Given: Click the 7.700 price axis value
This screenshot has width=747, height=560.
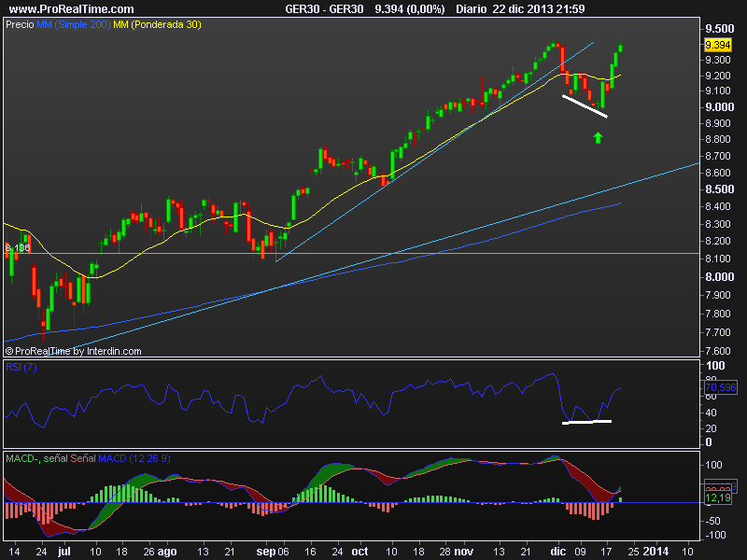Looking at the screenshot, I should pyautogui.click(x=718, y=332).
